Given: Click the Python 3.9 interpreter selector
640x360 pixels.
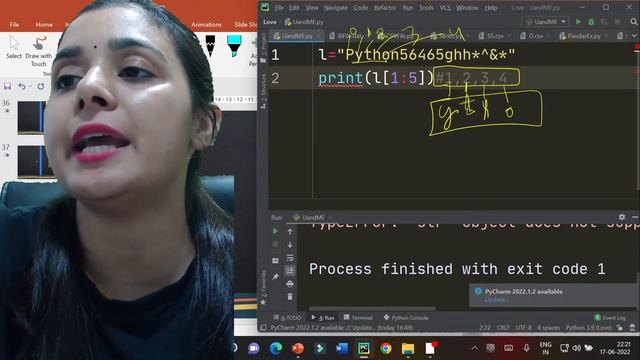Looking at the screenshot, I should [588, 327].
